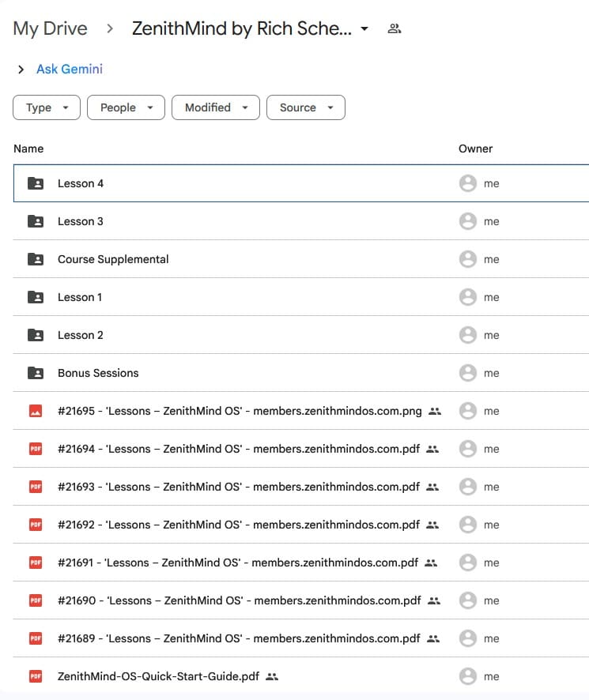Screen dimensions: 589x700
Task: Open the Modified filter dropdown
Action: 215,107
